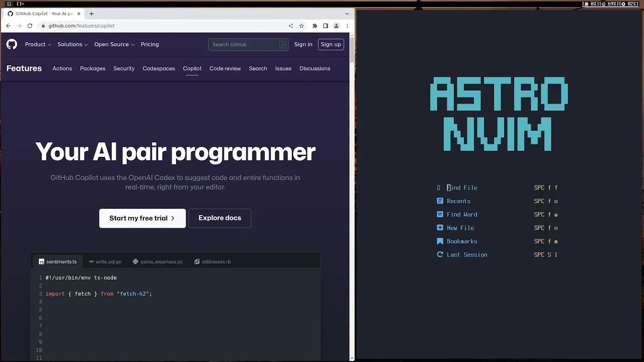Screen dimensions: 644x362
Task: Open the Code review features tab
Action: pos(225,68)
